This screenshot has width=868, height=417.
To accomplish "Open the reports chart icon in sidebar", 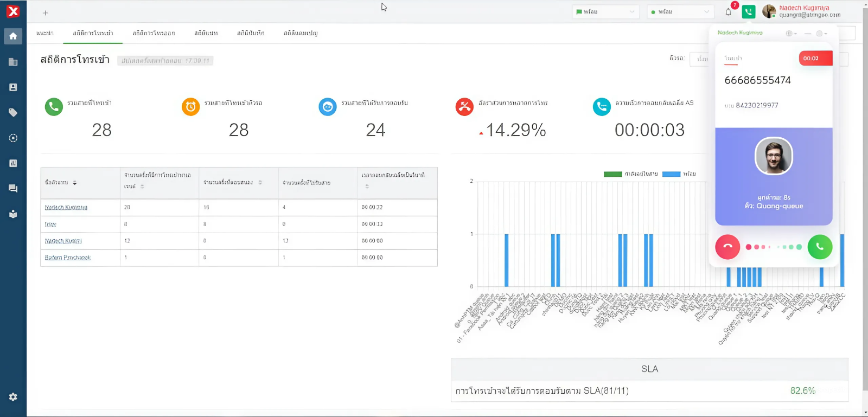I will [x=13, y=163].
